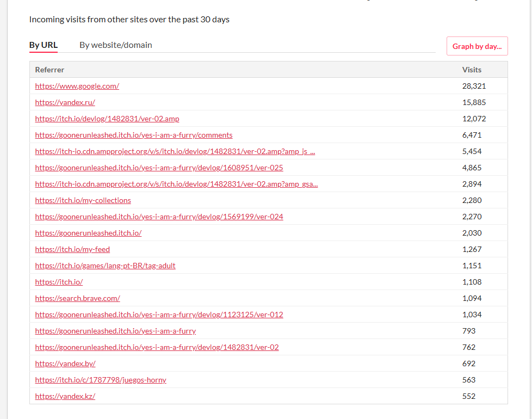The height and width of the screenshot is (419, 532).
Task: Select the 5,454 visits value
Action: 472,151
